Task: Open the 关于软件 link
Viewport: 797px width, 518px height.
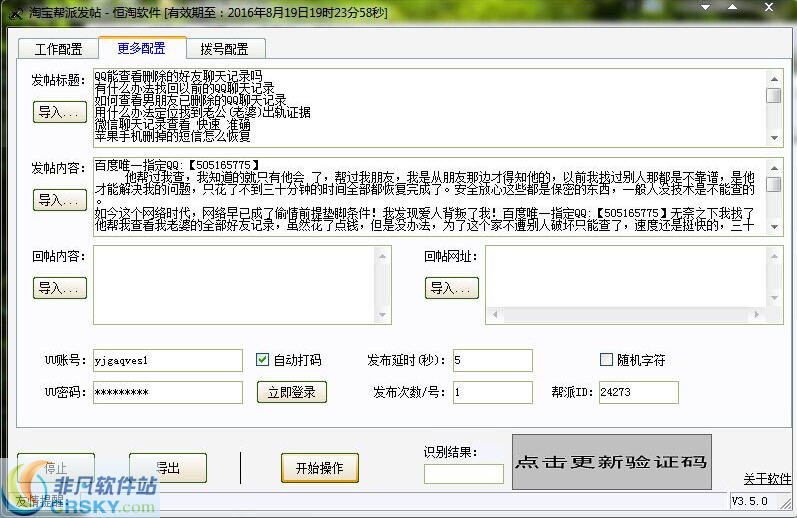Action: click(x=768, y=478)
